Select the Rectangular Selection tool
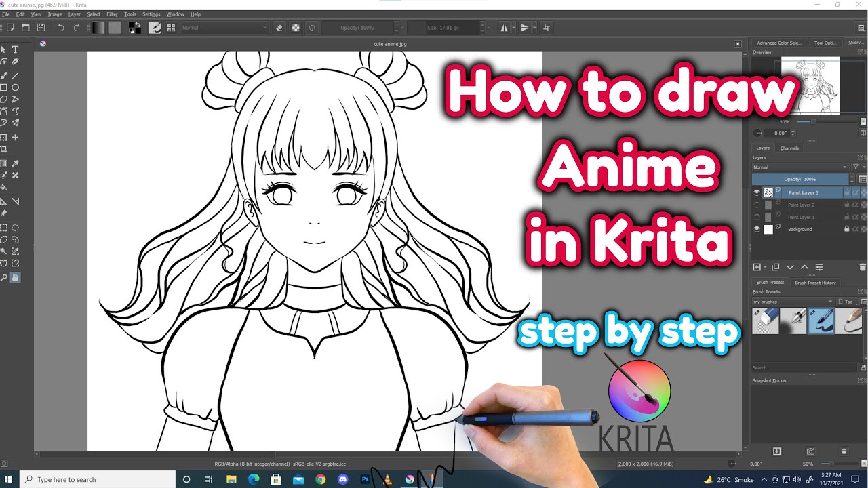This screenshot has width=868, height=488. [x=4, y=228]
